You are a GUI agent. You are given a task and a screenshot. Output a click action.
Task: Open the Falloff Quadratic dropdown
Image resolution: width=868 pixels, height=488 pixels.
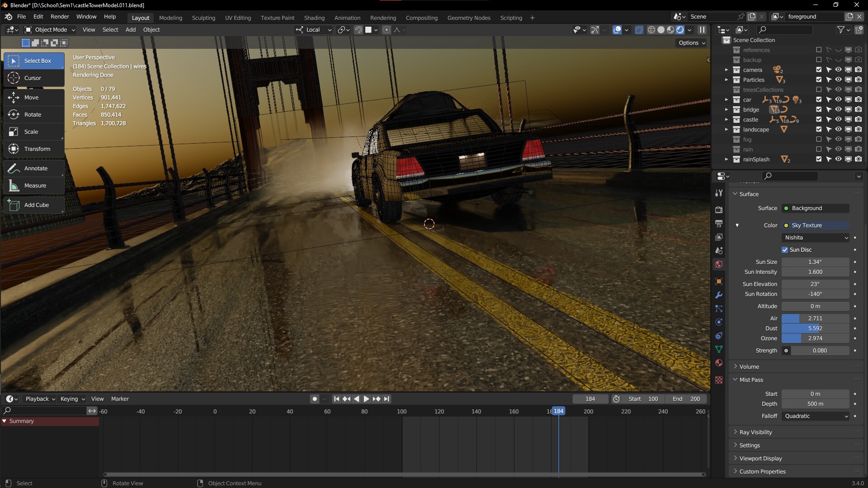pyautogui.click(x=816, y=416)
